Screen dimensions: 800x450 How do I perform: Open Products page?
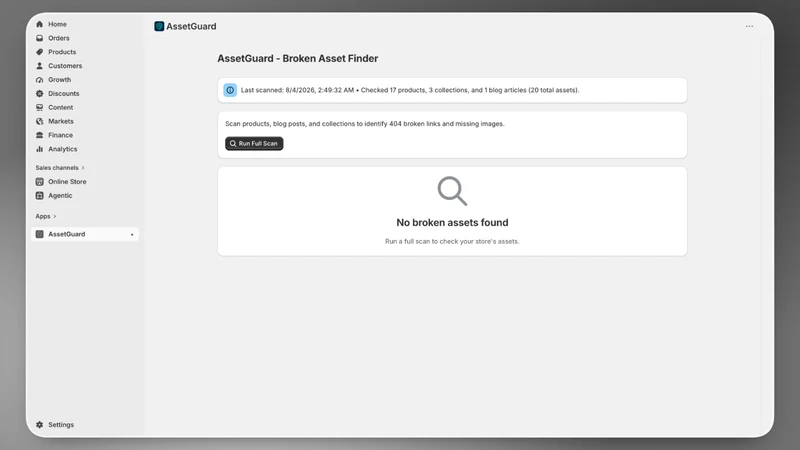tap(62, 52)
